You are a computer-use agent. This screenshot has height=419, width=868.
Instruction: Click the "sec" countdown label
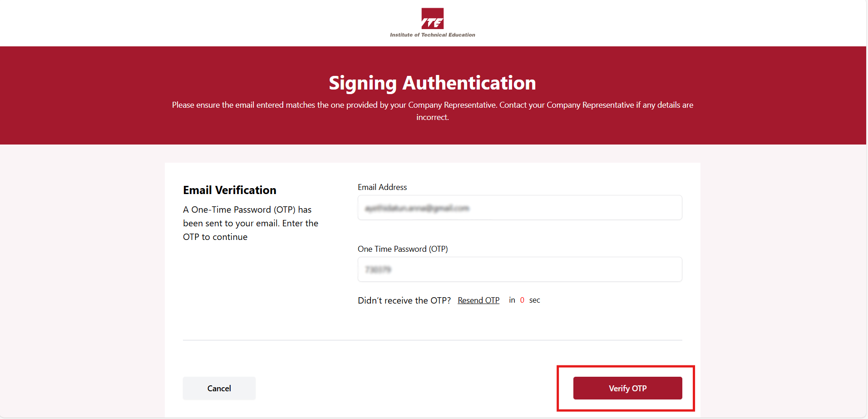click(534, 300)
